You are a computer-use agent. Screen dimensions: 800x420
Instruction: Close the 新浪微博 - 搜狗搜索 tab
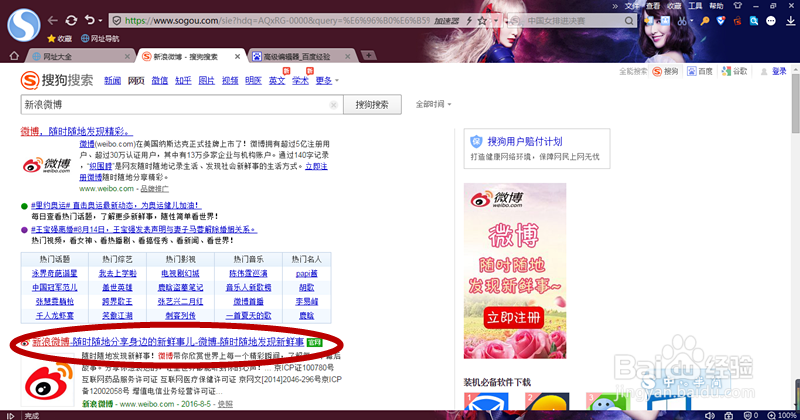[237, 56]
